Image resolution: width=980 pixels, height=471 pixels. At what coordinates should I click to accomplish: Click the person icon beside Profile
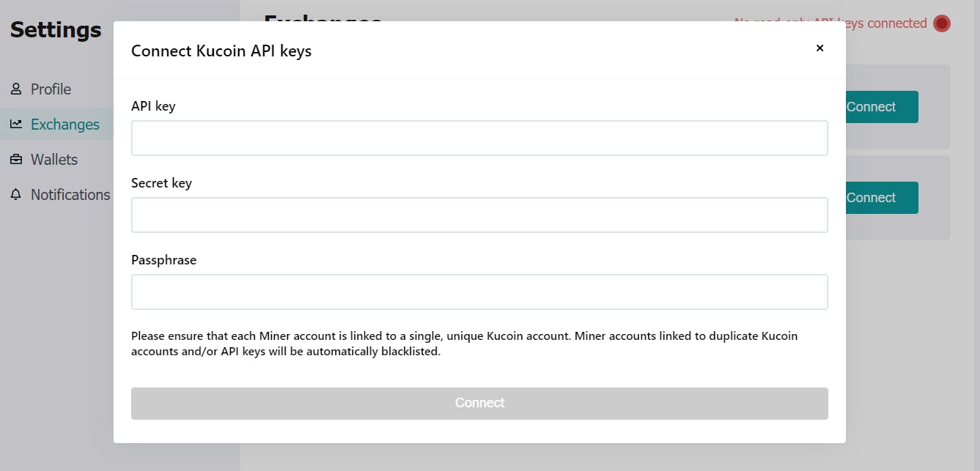(16, 89)
